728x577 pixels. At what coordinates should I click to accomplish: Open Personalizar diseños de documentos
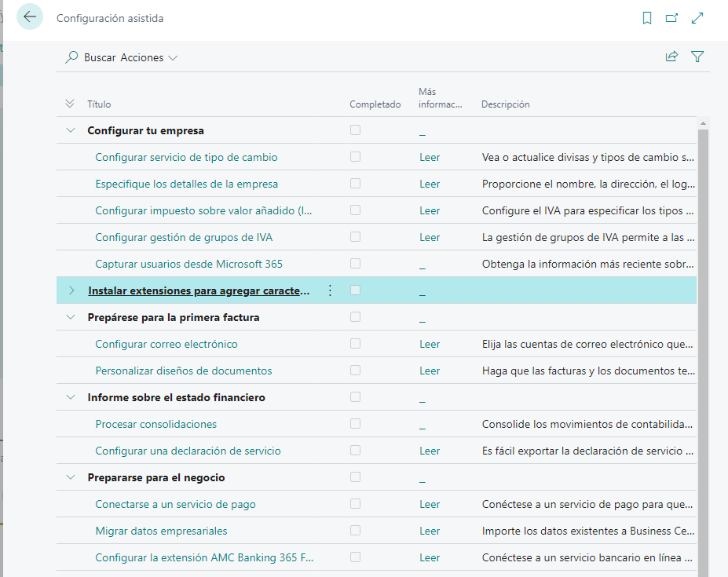(x=184, y=371)
